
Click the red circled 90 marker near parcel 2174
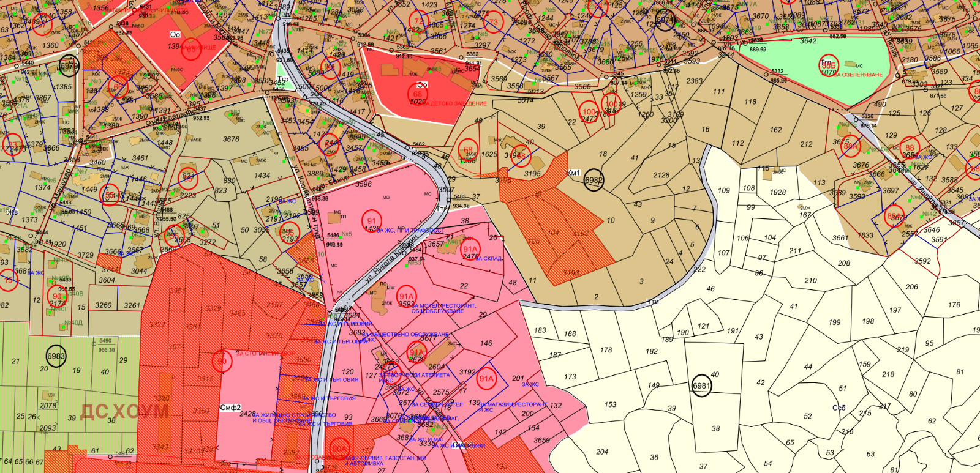tap(57, 296)
